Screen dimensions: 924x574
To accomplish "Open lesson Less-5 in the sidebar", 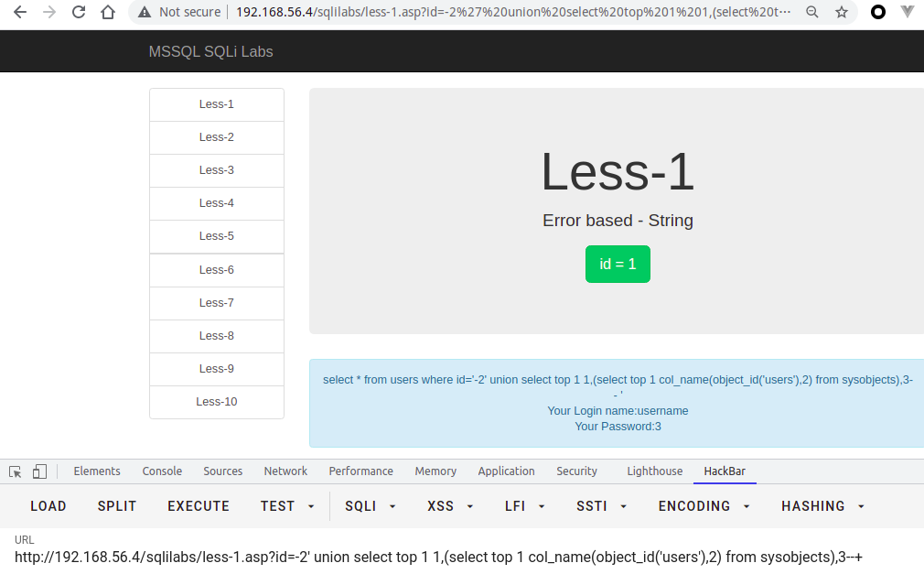I will pyautogui.click(x=217, y=236).
